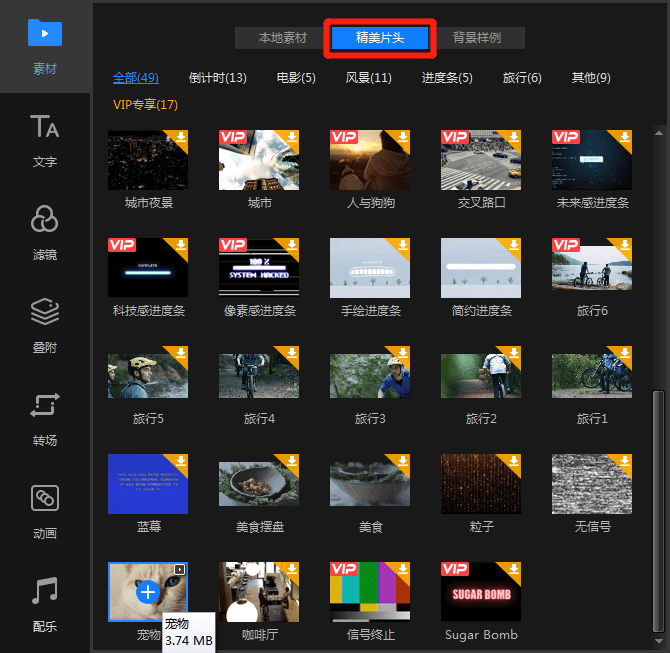Open the 叠附 overlays panel icon
Image resolution: width=670 pixels, height=653 pixels.
pos(45,312)
